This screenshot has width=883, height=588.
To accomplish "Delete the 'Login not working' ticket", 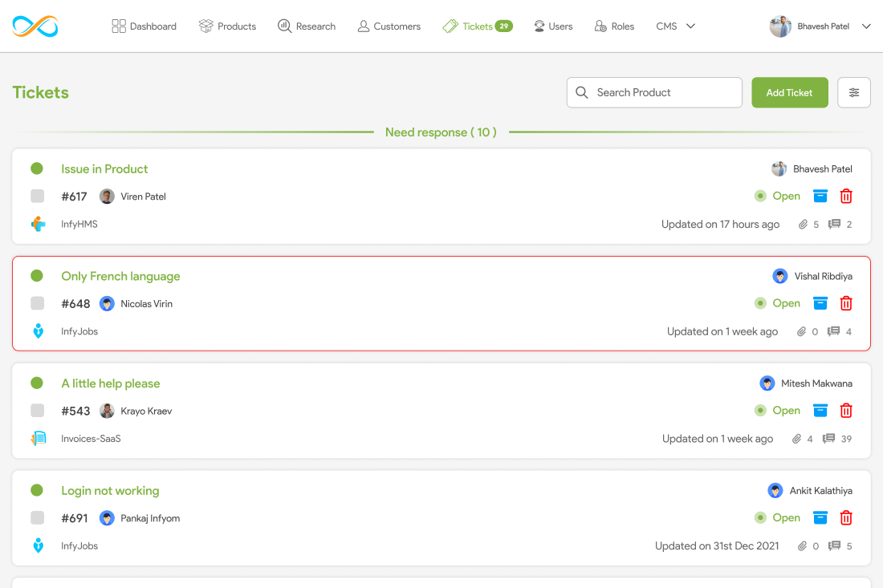I will coord(846,517).
